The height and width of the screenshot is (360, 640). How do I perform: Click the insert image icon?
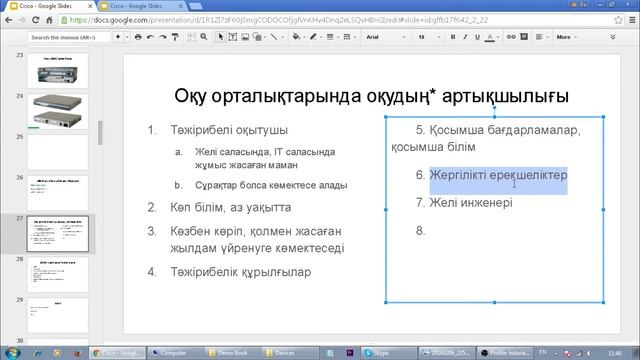(245, 37)
